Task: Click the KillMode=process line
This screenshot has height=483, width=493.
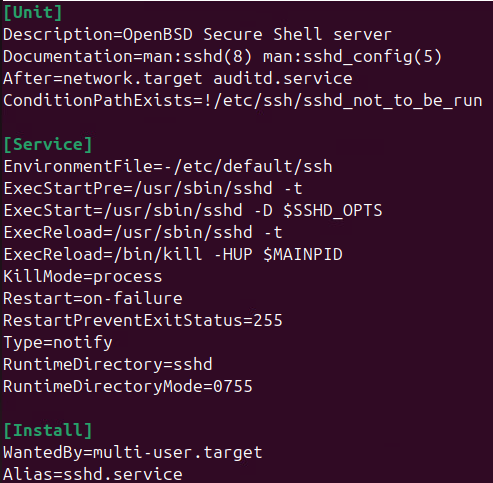Action: tap(83, 277)
